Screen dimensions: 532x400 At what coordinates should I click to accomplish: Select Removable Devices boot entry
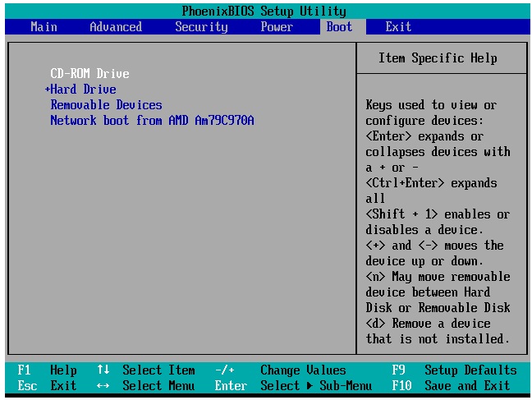pos(106,105)
